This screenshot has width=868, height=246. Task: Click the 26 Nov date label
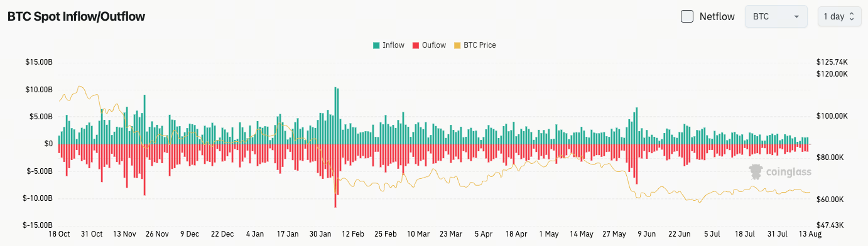(x=157, y=234)
